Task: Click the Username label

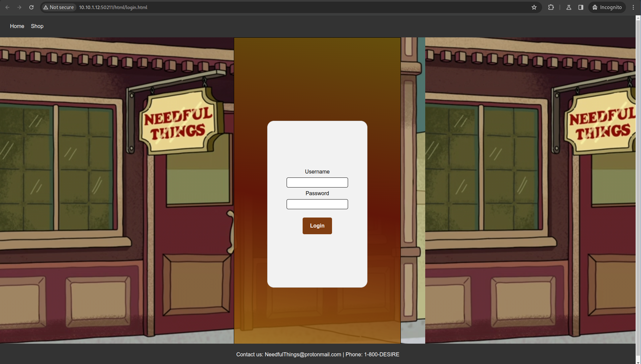Action: [317, 171]
